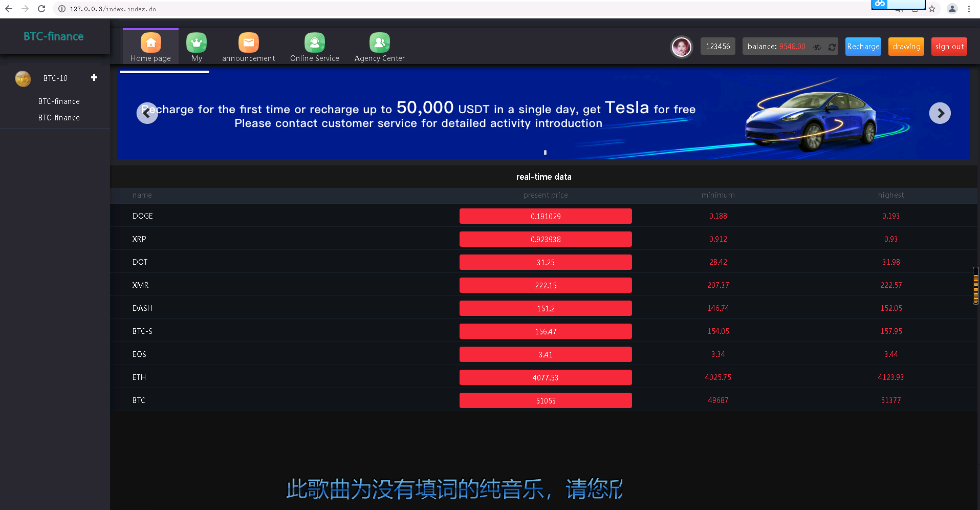
Task: Open Online Service support icon
Action: (x=314, y=43)
